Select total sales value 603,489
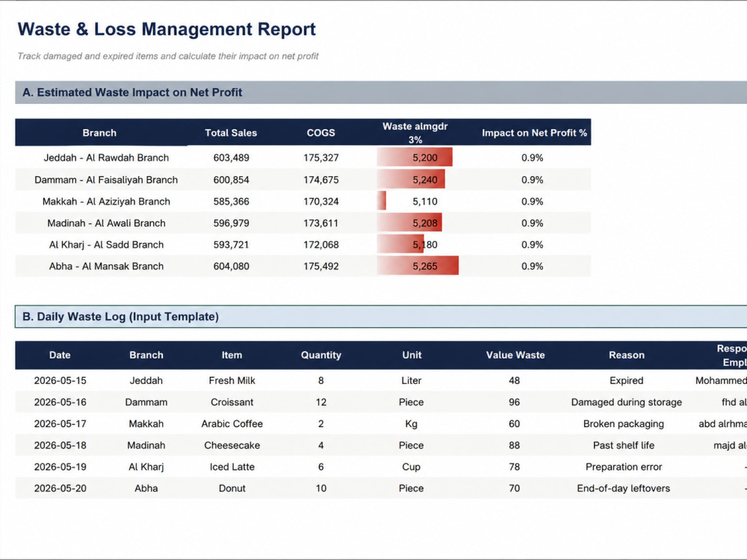The width and height of the screenshot is (747, 560). pyautogui.click(x=231, y=158)
